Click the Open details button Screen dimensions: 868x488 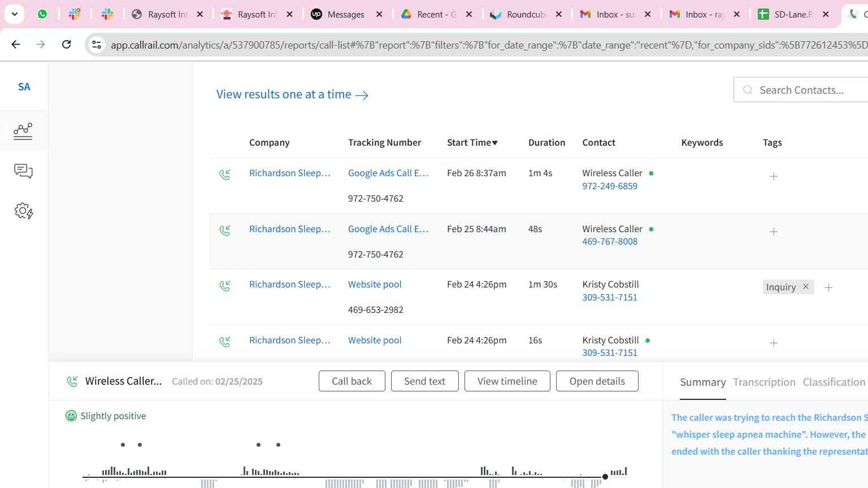(x=597, y=381)
